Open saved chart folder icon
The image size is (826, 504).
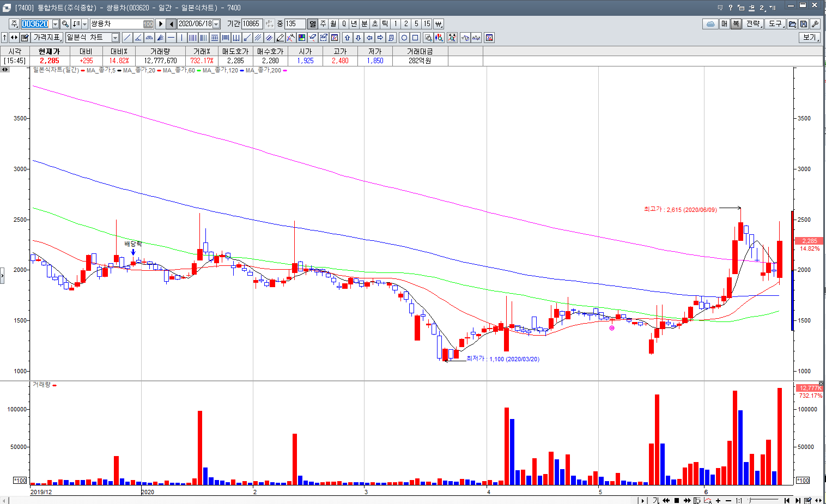(793, 24)
